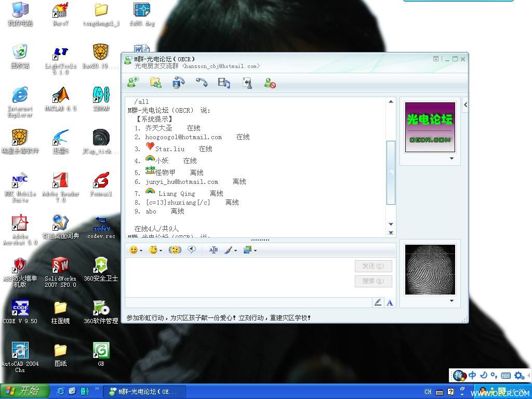Click 'junyi_hu@hotmail.com' in the member list
Viewport: 532px width, 399px height.
[x=182, y=182]
